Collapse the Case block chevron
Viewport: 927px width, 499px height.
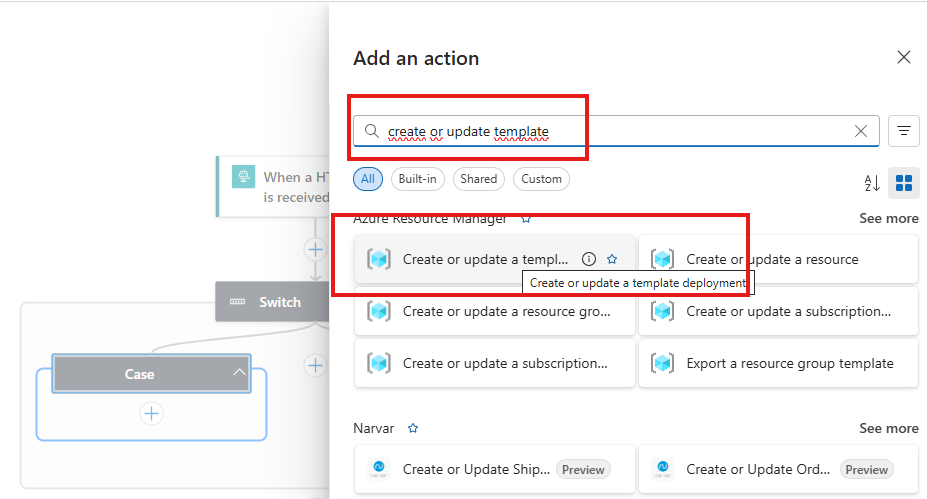(x=239, y=372)
